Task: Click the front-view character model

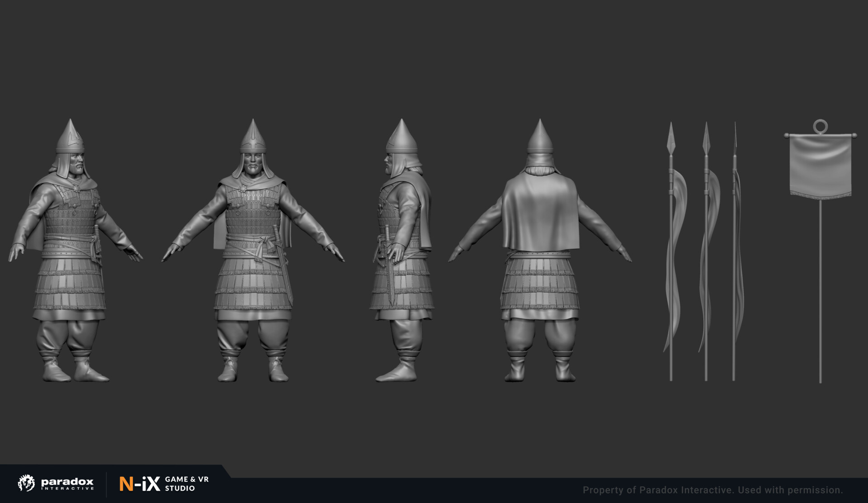Action: coord(251,253)
